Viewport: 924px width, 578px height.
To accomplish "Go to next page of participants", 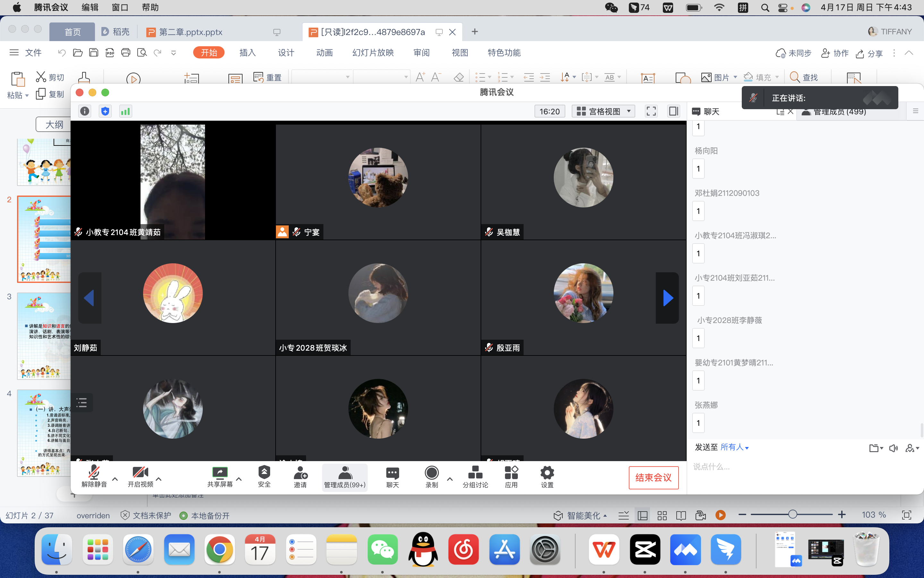I will pyautogui.click(x=667, y=298).
